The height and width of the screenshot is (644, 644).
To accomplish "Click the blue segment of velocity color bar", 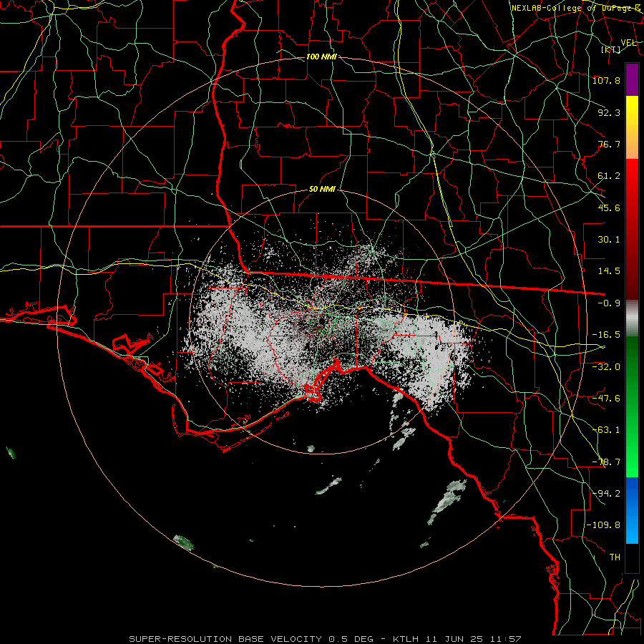I will point(632,510).
